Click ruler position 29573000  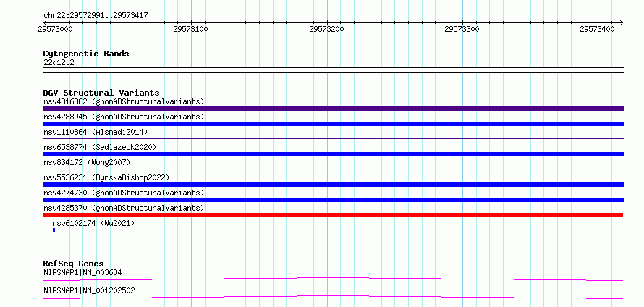55,29
